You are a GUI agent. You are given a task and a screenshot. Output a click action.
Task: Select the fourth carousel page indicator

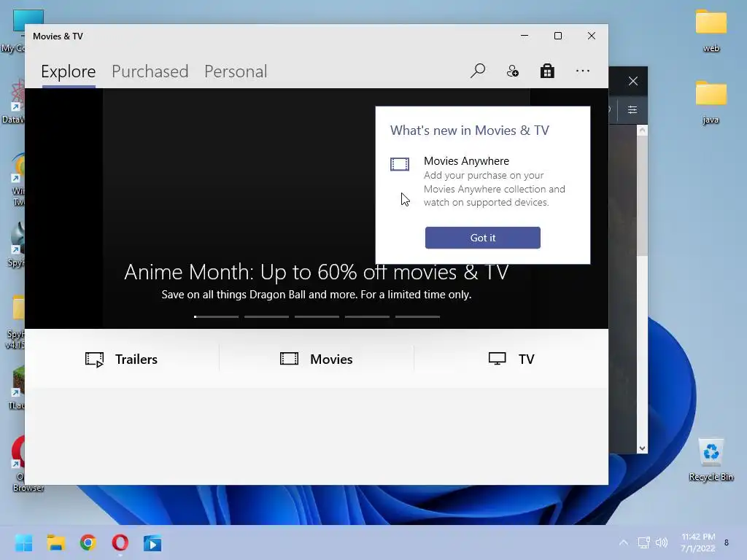click(x=367, y=316)
